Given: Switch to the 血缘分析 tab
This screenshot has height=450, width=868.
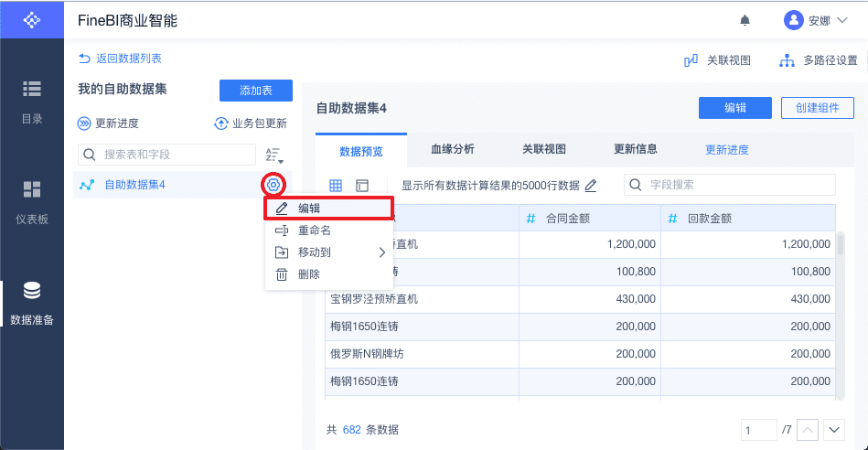Looking at the screenshot, I should [x=452, y=149].
